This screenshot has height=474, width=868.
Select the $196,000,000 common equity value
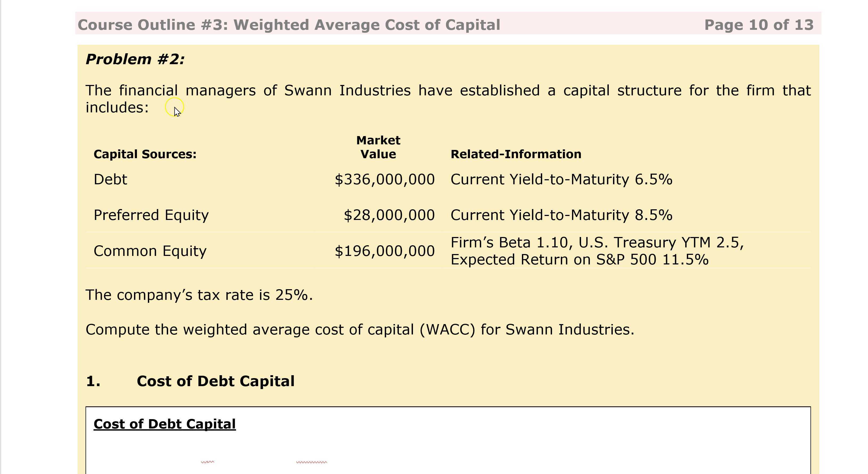tap(384, 251)
